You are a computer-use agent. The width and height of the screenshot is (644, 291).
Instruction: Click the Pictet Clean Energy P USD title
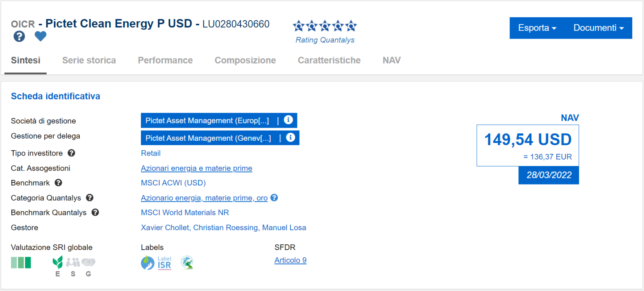click(119, 24)
